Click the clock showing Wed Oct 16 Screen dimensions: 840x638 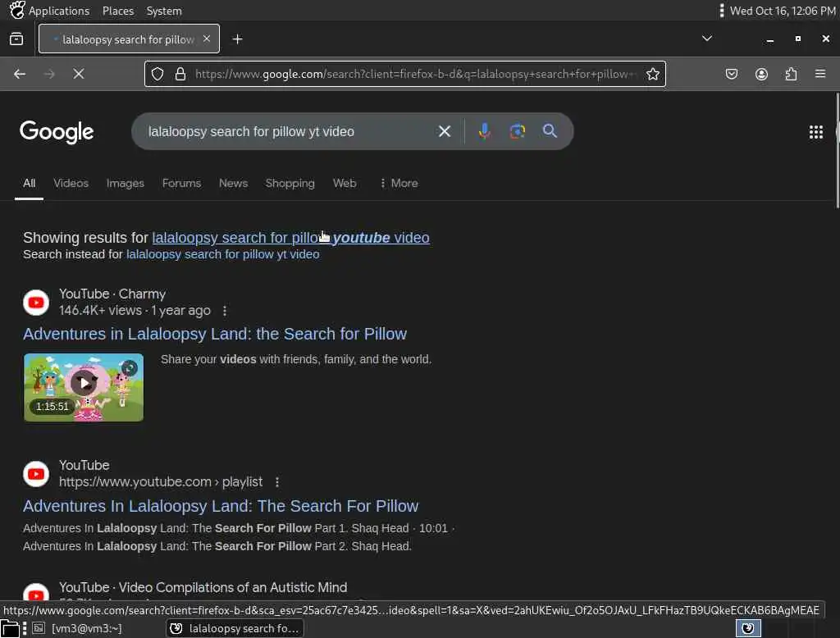[782, 11]
